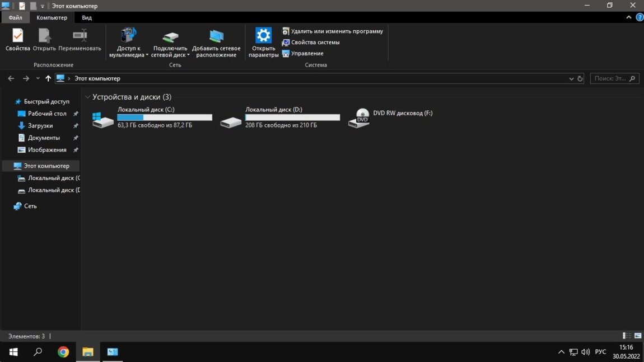Viewport: 644px width, 362px height.
Task: Click the Up arrow navigation button
Action: click(x=48, y=79)
